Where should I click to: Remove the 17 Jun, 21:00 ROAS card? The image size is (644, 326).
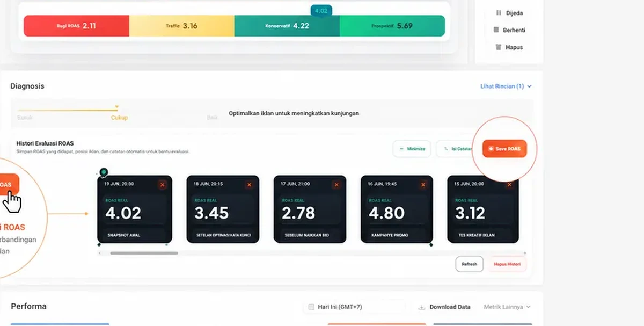[336, 185]
